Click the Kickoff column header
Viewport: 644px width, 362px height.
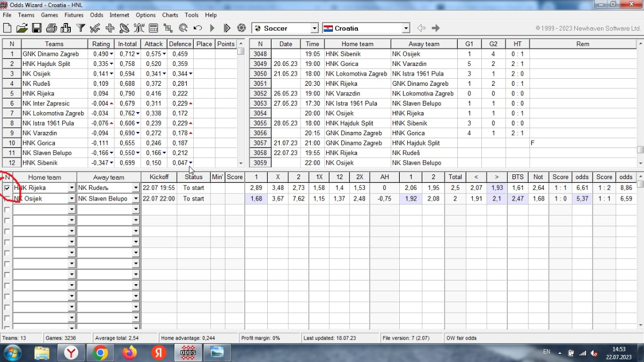(159, 177)
